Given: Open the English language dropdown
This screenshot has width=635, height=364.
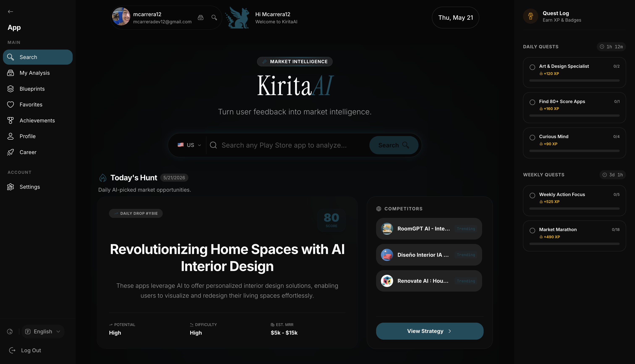Looking at the screenshot, I should pos(43,331).
